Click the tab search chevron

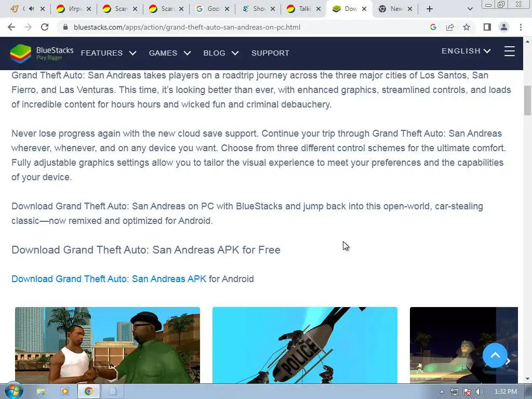(470, 9)
